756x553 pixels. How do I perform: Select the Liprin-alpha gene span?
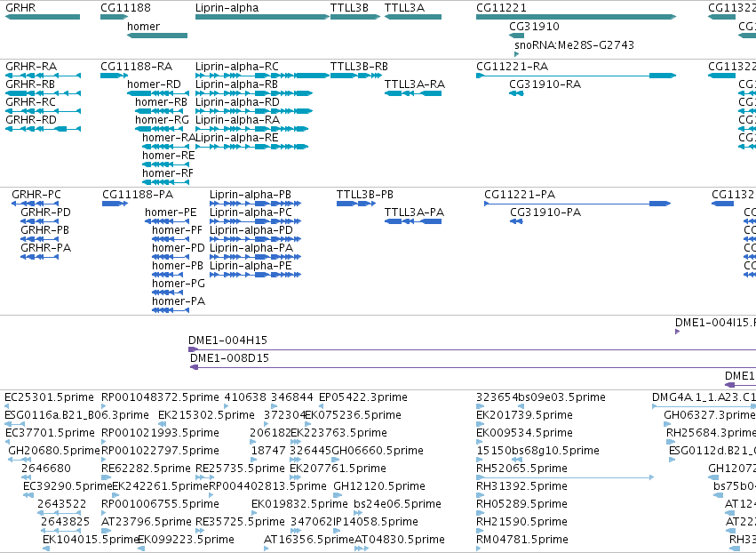point(262,17)
